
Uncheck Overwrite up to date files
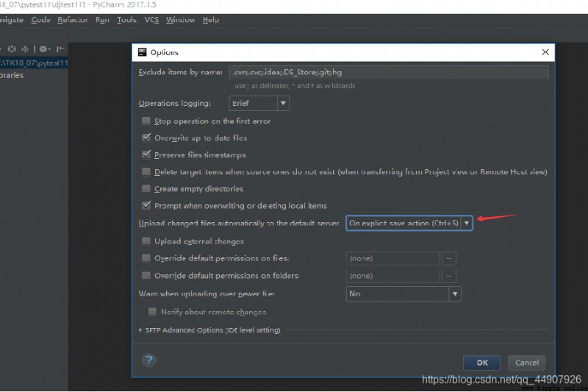click(x=146, y=138)
